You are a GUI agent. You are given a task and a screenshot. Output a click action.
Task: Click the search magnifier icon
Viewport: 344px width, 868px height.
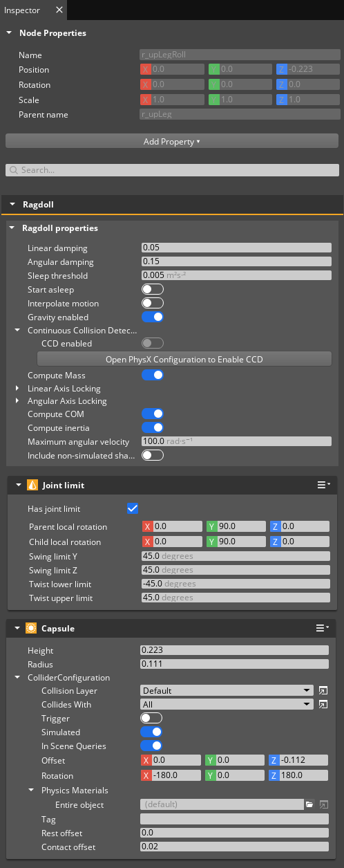(13, 170)
